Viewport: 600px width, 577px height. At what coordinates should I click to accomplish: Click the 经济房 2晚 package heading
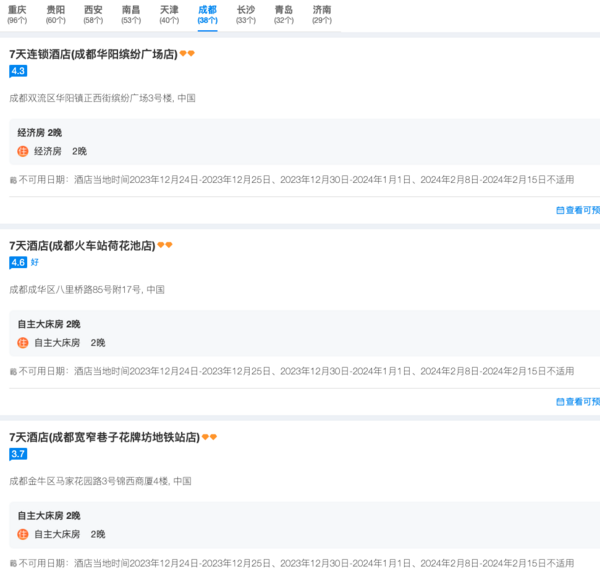coord(39,133)
